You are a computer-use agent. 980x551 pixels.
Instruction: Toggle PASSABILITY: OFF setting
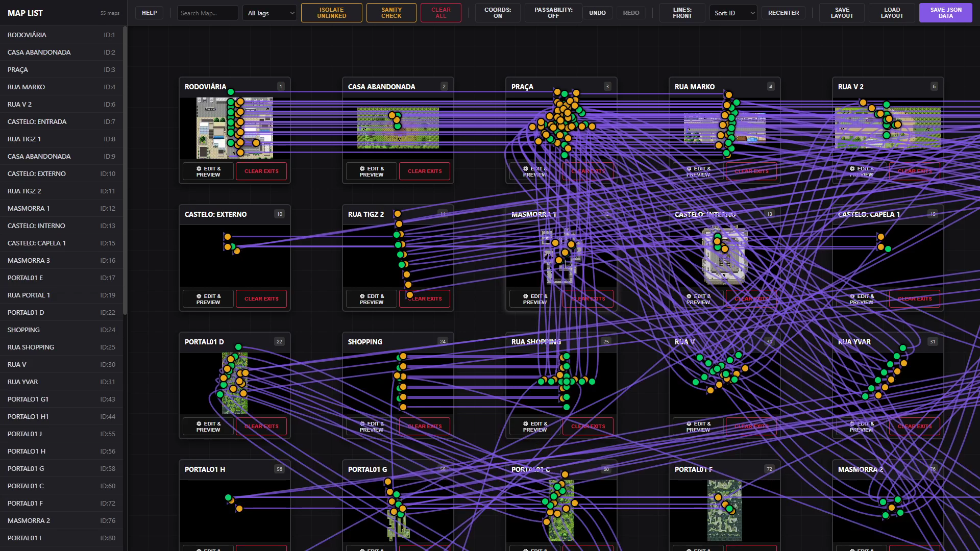point(553,13)
